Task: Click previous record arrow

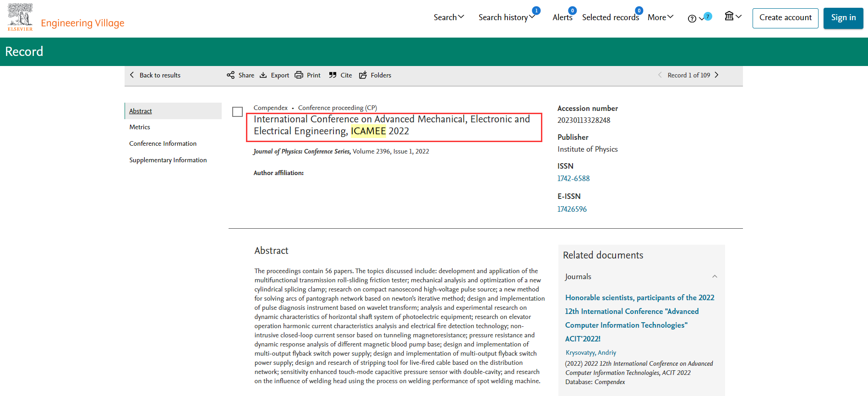Action: point(660,75)
